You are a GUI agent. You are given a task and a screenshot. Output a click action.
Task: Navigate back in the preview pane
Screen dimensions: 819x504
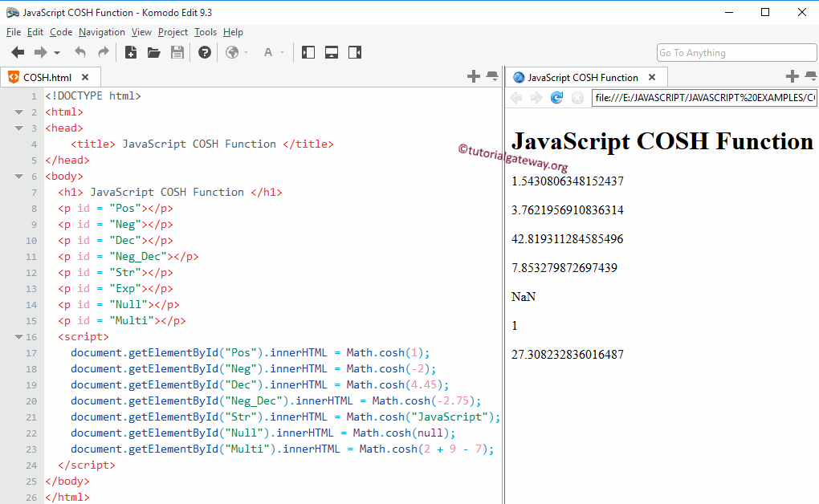click(515, 96)
